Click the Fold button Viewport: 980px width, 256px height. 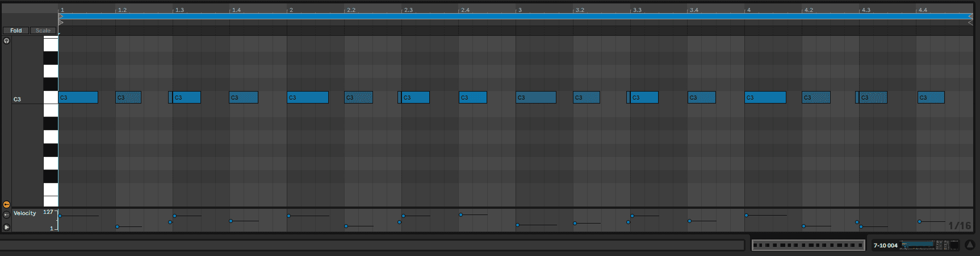pyautogui.click(x=16, y=31)
